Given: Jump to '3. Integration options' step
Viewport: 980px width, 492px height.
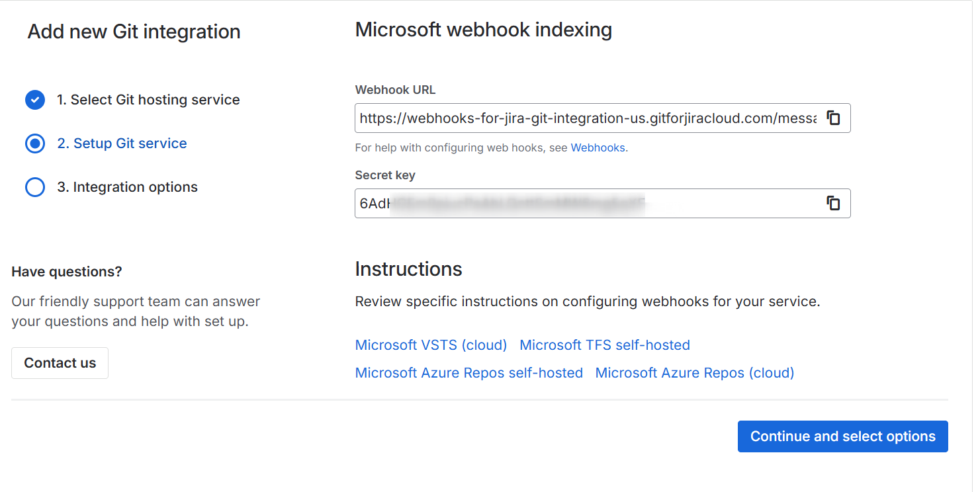Looking at the screenshot, I should click(x=127, y=187).
